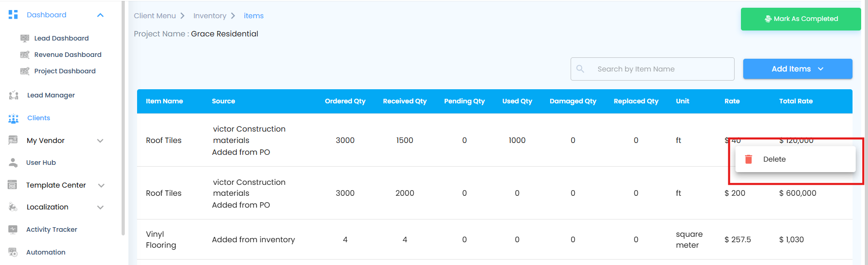This screenshot has height=265, width=868.
Task: Click the User Hub person icon
Action: coord(13,163)
